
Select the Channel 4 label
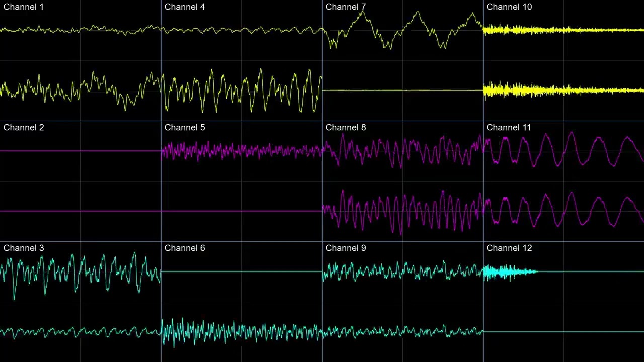[x=185, y=7]
